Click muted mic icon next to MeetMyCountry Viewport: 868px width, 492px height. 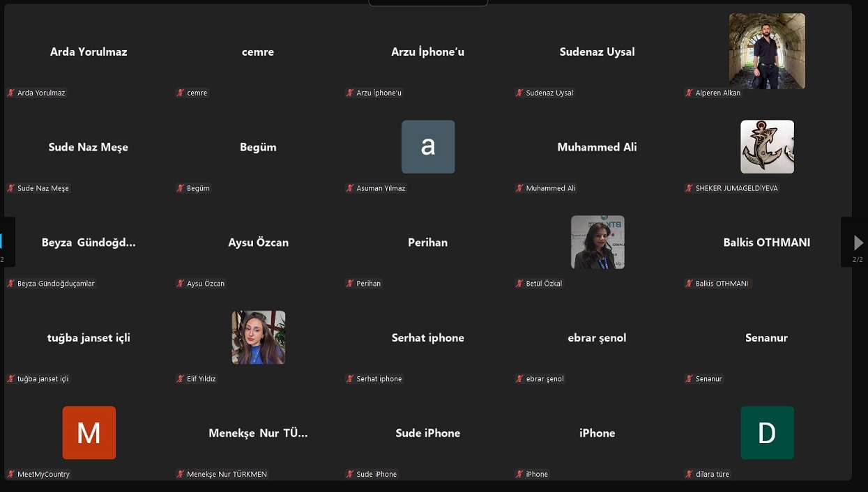pos(11,475)
